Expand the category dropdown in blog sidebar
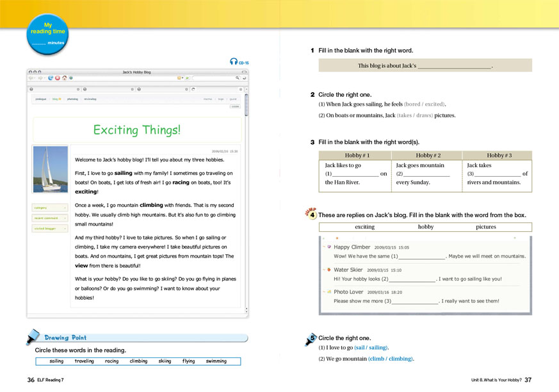The height and width of the screenshot is (392, 559). click(50, 208)
